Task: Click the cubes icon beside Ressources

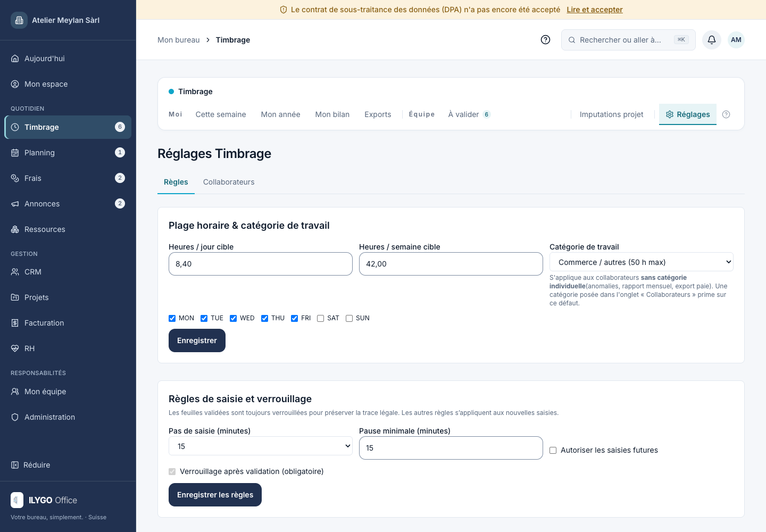Action: (x=15, y=229)
